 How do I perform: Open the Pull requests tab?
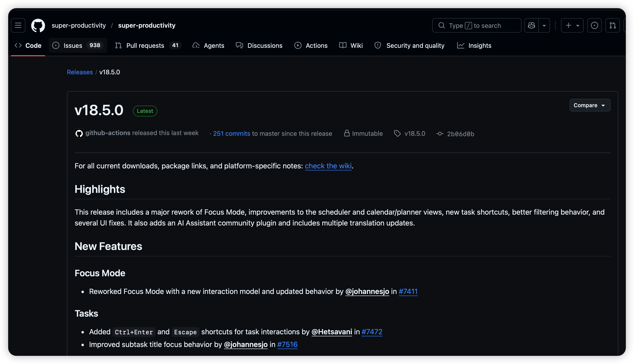pyautogui.click(x=148, y=46)
